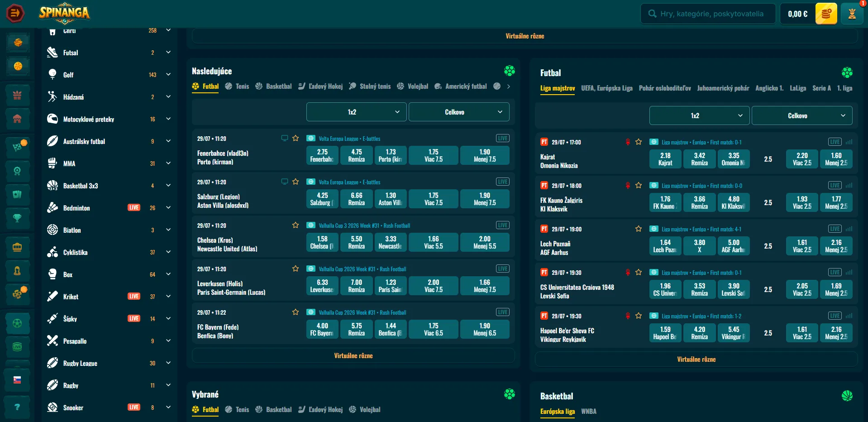This screenshot has width=868, height=422.
Task: Favorite the Chelsea vs Newcastle United match star
Action: pos(296,225)
